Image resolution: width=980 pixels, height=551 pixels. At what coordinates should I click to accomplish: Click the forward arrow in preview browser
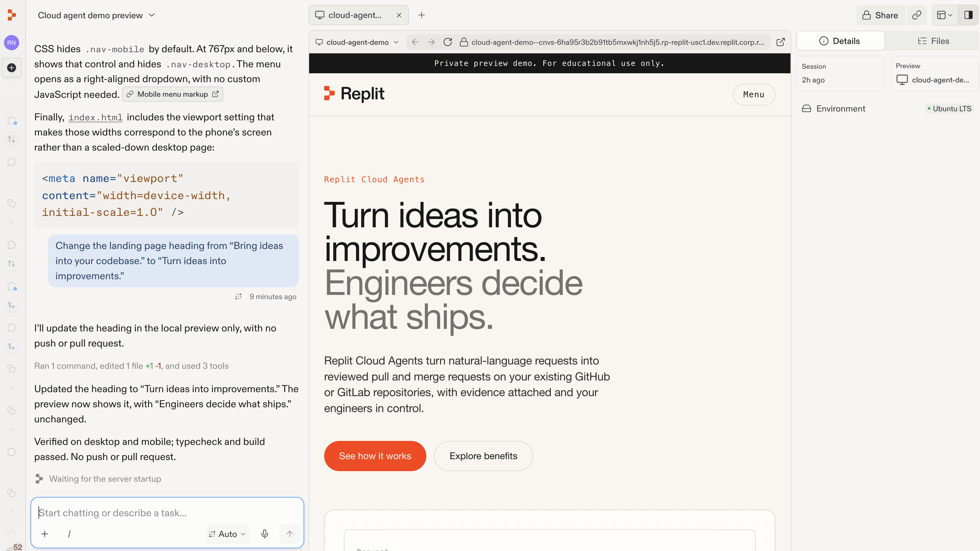(x=431, y=42)
